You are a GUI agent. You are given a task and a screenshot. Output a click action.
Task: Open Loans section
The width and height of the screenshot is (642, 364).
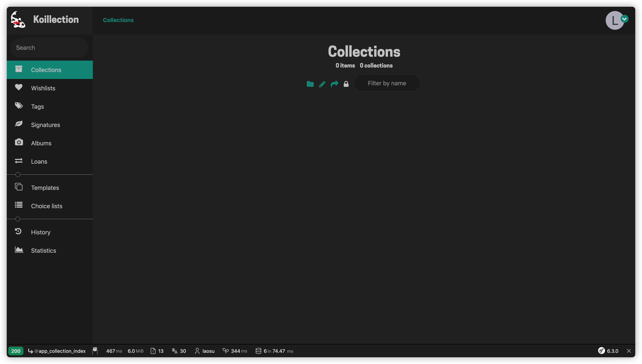coord(39,161)
